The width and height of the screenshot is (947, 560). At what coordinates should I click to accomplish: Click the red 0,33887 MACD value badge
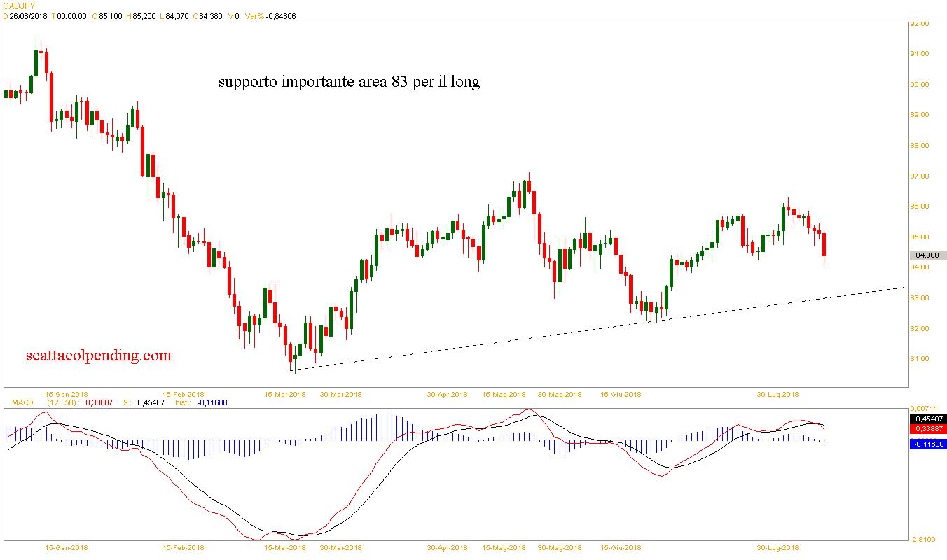[927, 428]
